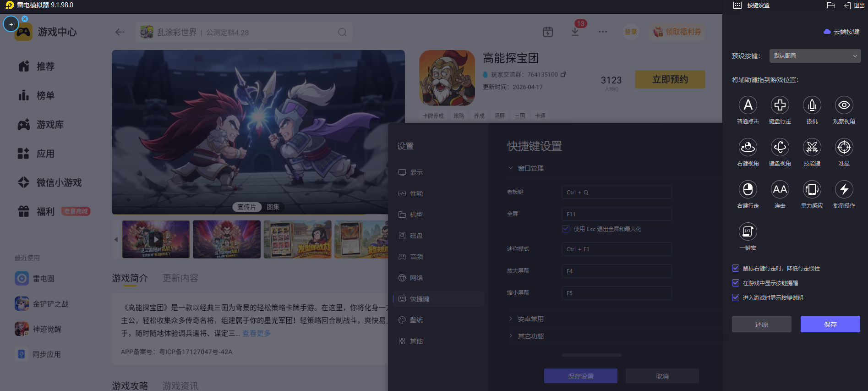The width and height of the screenshot is (868, 391).
Task: Click 保存设置 in the settings dialog
Action: [x=580, y=376]
